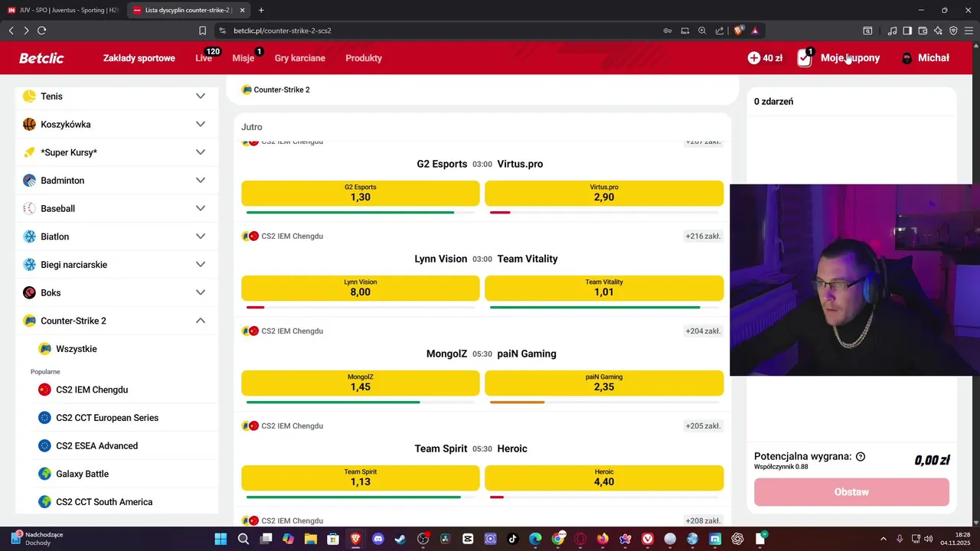Viewport: 980px width, 551px height.
Task: Open the Produkty menu
Action: pos(364,58)
